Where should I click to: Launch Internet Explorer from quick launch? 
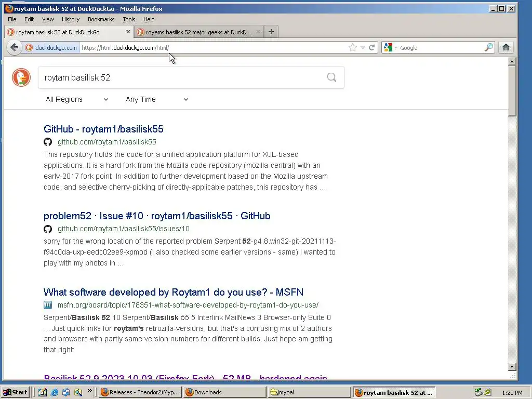(54, 392)
